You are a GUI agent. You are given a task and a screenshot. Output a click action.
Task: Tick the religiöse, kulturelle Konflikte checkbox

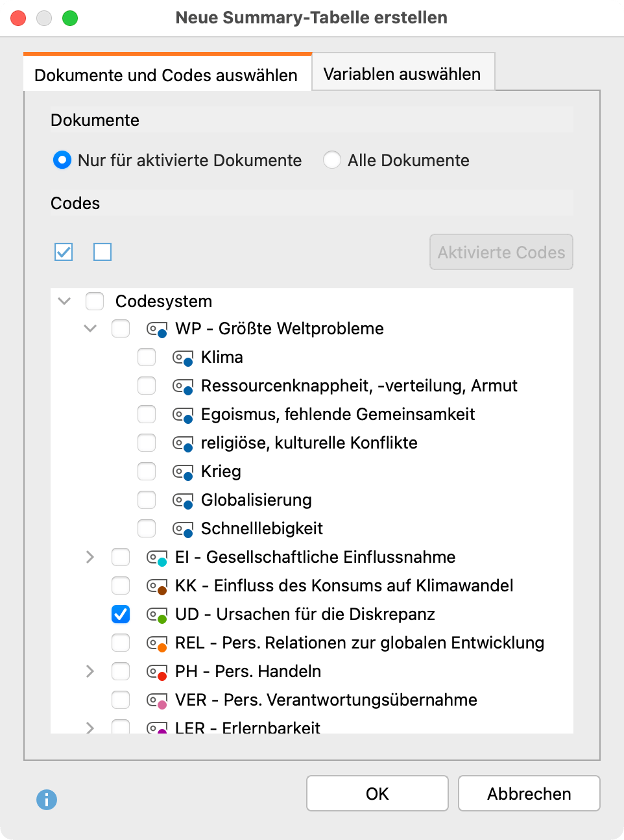click(x=147, y=443)
